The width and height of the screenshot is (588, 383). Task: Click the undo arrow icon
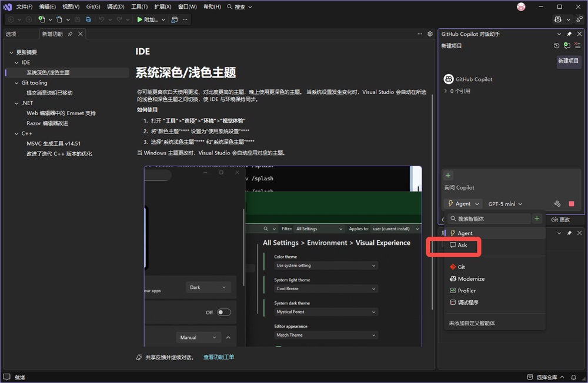click(x=101, y=19)
